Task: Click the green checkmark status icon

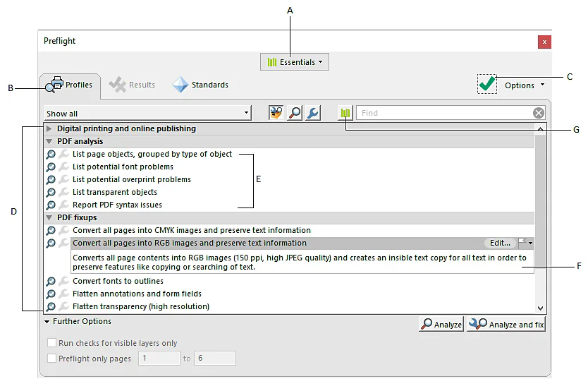Action: 486,84
